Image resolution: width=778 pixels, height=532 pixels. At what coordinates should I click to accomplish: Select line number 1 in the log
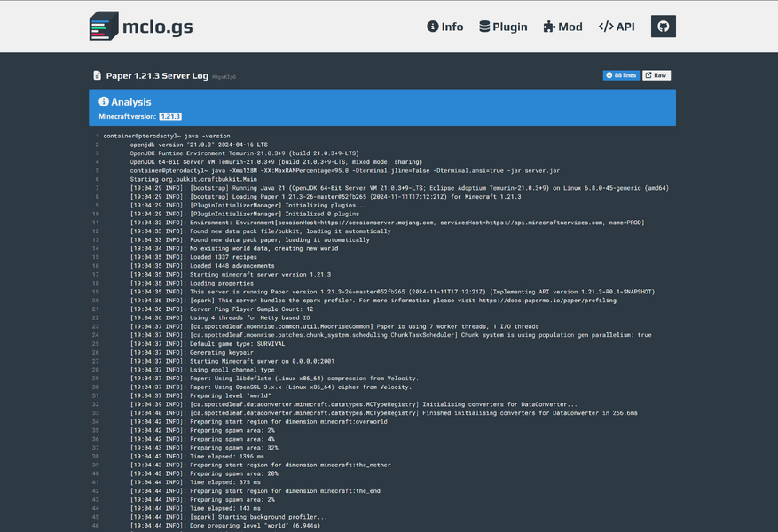coord(97,136)
